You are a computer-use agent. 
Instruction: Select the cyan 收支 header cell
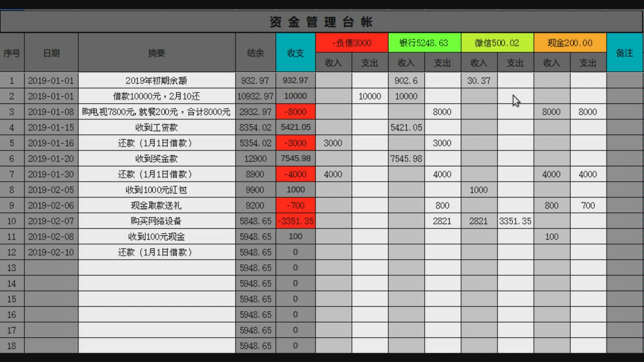[x=295, y=53]
